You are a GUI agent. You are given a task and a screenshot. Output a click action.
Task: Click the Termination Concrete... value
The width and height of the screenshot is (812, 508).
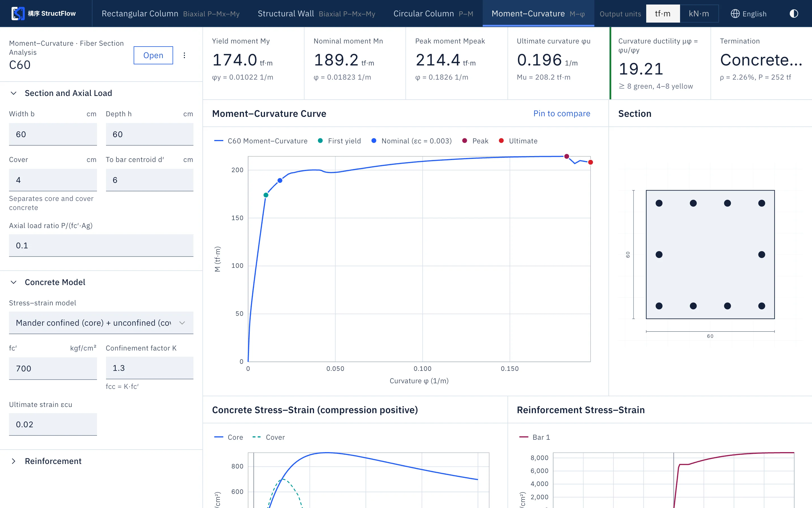761,60
